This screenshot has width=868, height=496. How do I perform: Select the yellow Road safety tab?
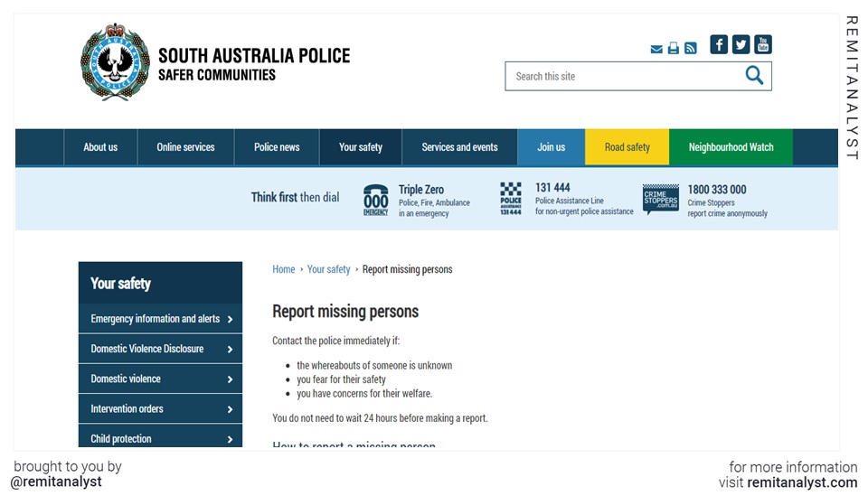(x=627, y=147)
